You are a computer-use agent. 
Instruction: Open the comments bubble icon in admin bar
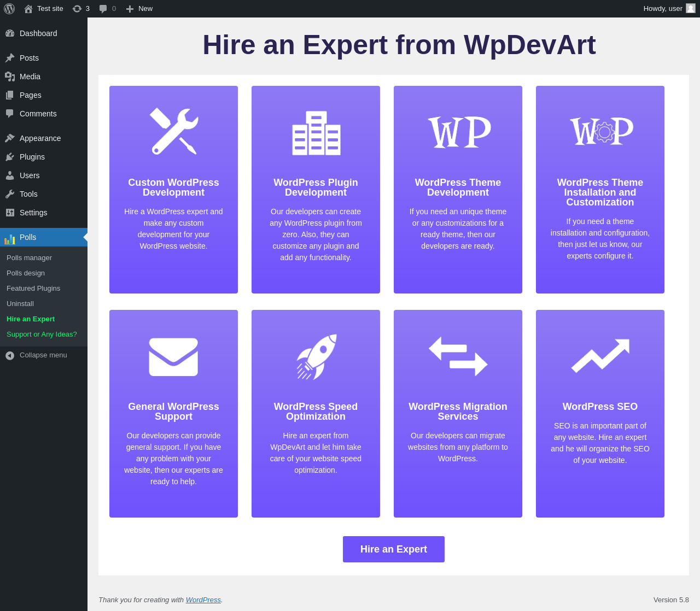tap(103, 9)
